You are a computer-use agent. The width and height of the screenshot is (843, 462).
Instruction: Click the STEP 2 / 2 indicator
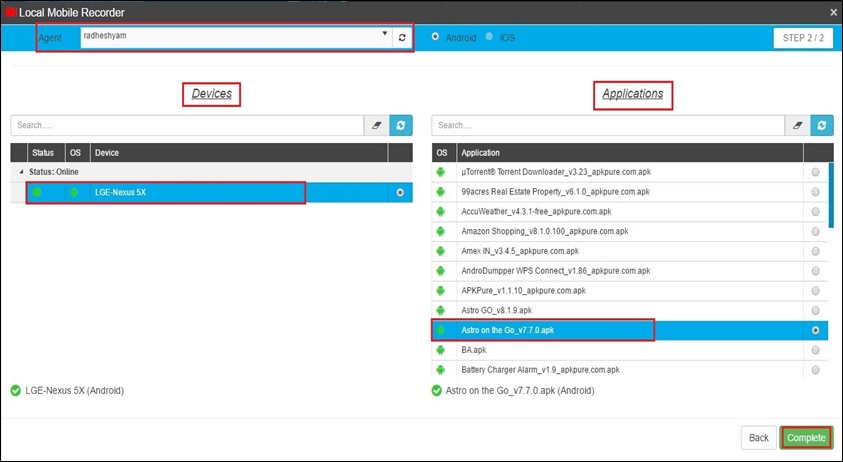point(803,38)
